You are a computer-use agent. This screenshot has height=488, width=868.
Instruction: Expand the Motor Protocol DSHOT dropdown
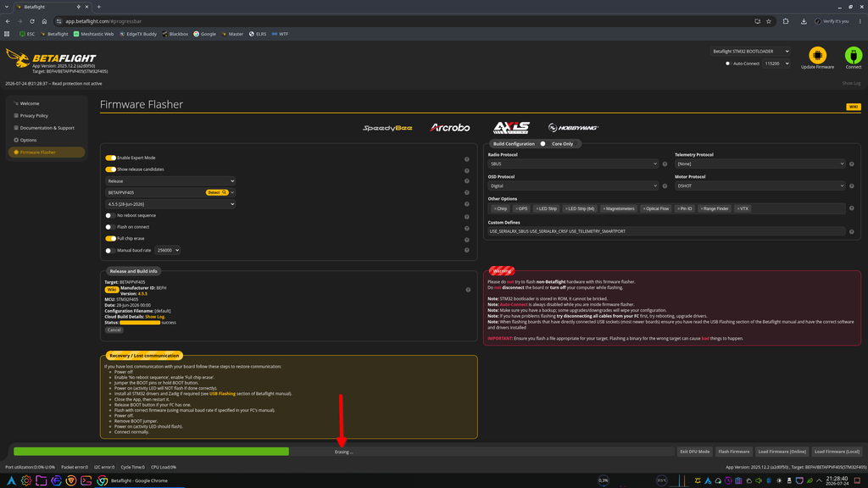[759, 186]
